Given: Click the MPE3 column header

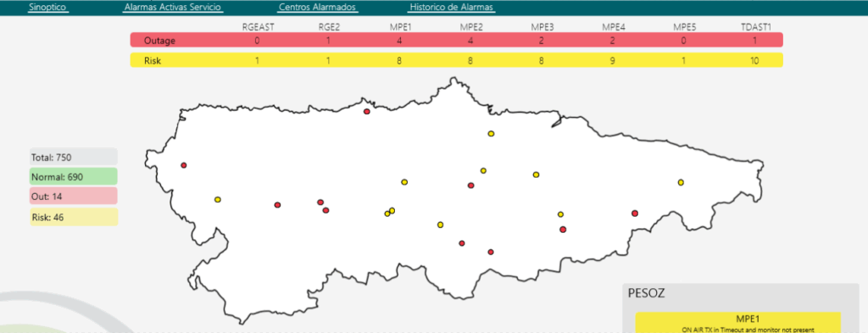Looking at the screenshot, I should (542, 27).
